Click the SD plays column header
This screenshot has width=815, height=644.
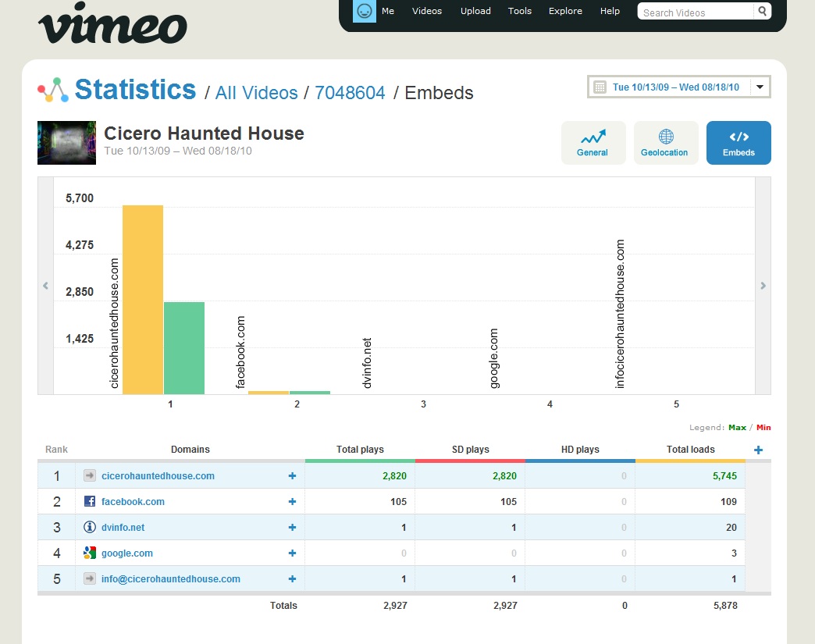point(471,449)
